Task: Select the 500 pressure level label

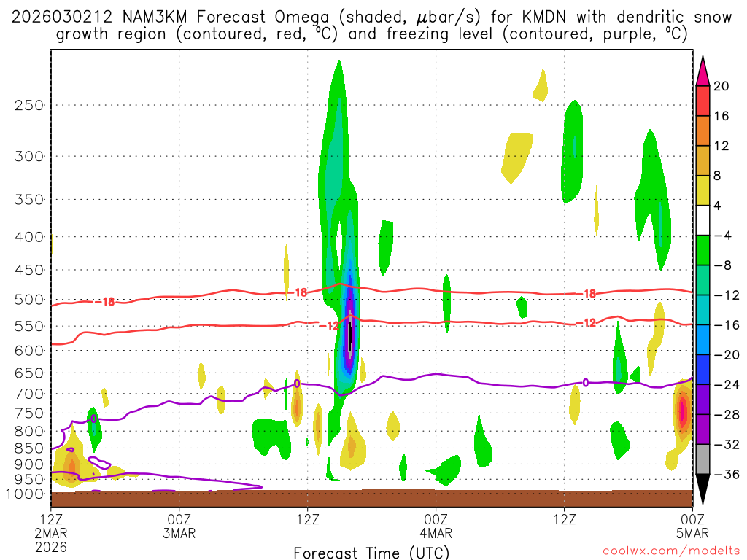Action: pos(29,300)
